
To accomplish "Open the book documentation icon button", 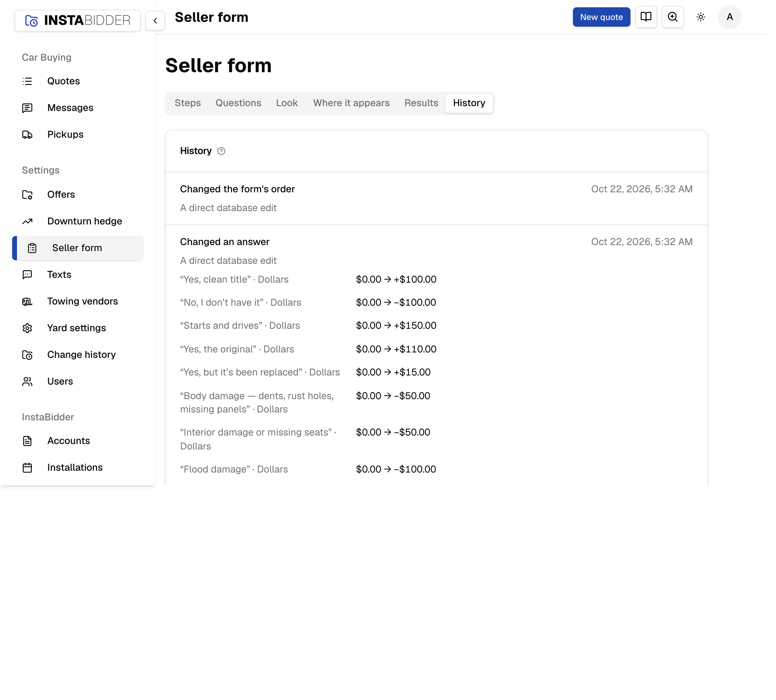I will [646, 17].
